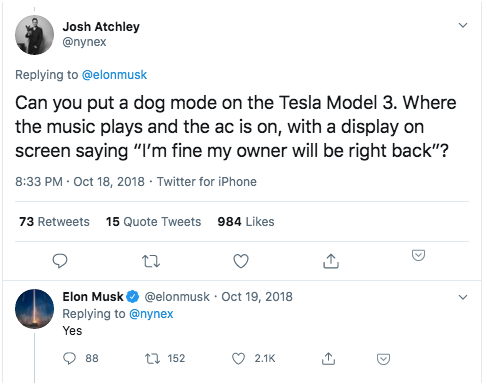Screen dimensions: 487x386
Task: Open the @elonmusk mention link
Action: (114, 75)
